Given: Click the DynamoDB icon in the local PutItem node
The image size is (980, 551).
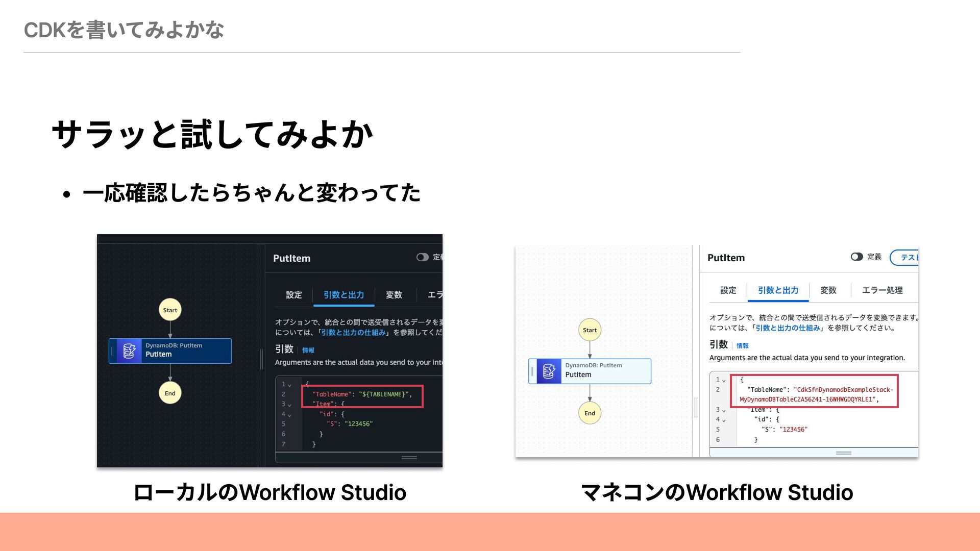Looking at the screenshot, I should pos(129,351).
